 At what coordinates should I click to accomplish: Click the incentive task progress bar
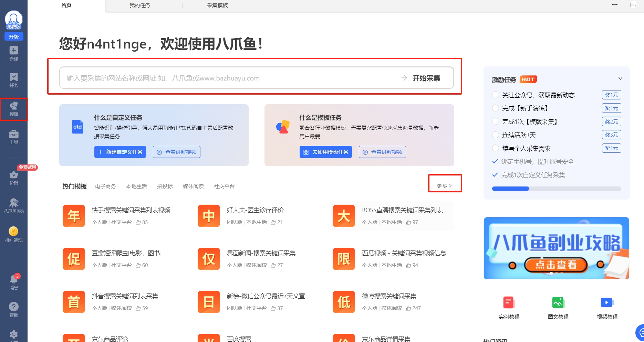pyautogui.click(x=557, y=189)
